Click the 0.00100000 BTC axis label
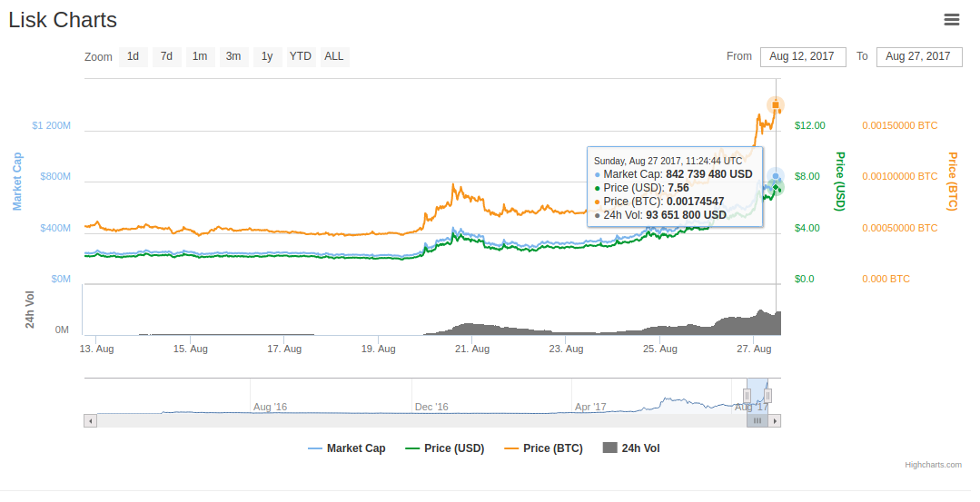This screenshot has height=502, width=980. point(900,177)
